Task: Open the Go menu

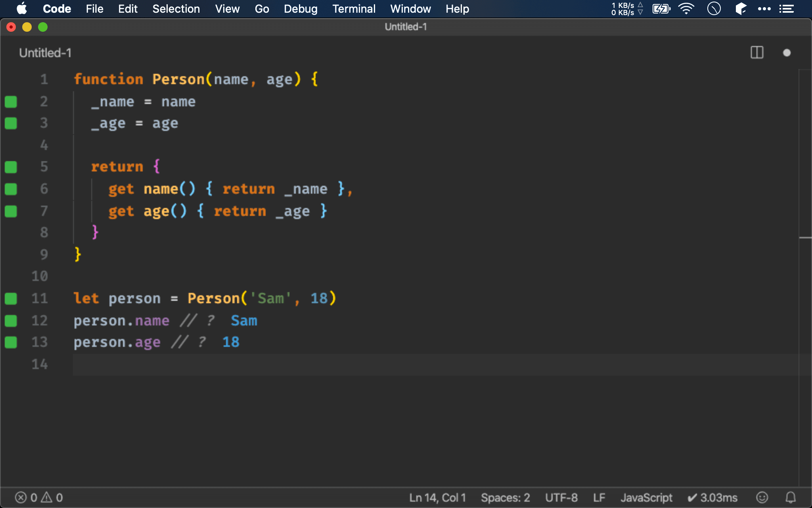Action: pos(262,8)
